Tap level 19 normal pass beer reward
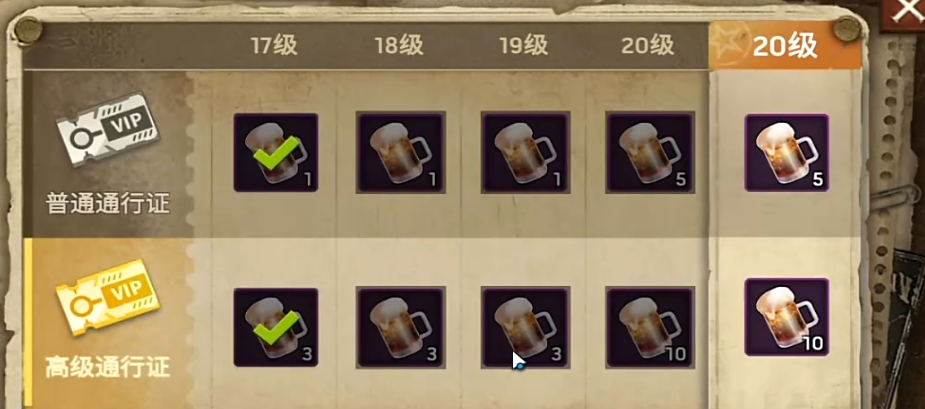 click(x=526, y=152)
